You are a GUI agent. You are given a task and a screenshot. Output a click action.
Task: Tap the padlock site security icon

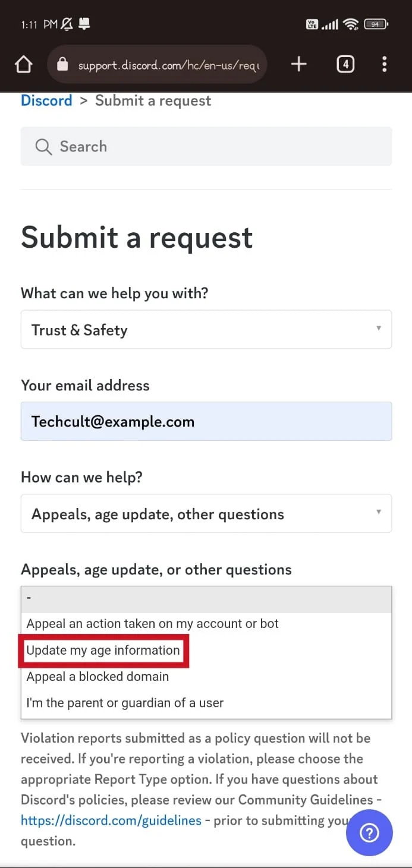tap(62, 64)
